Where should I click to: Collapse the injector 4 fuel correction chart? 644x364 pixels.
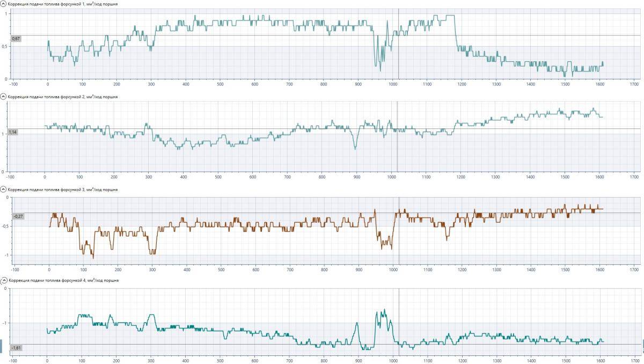pyautogui.click(x=3, y=280)
